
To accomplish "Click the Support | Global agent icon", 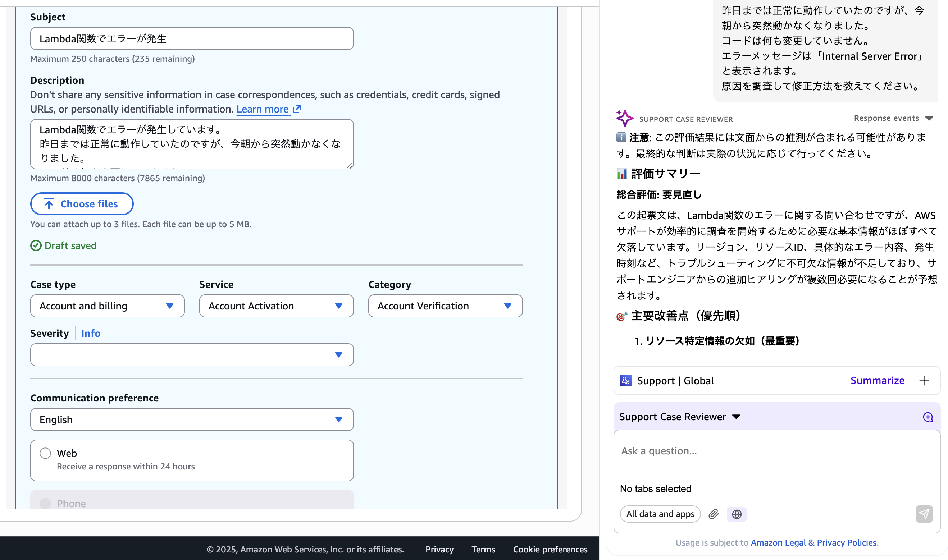I will (625, 380).
